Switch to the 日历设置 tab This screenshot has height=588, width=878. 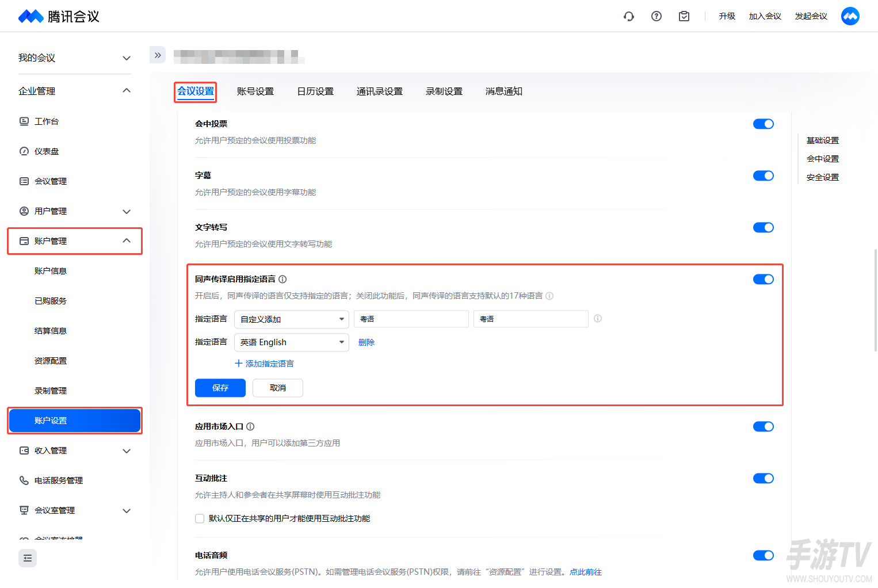point(315,91)
